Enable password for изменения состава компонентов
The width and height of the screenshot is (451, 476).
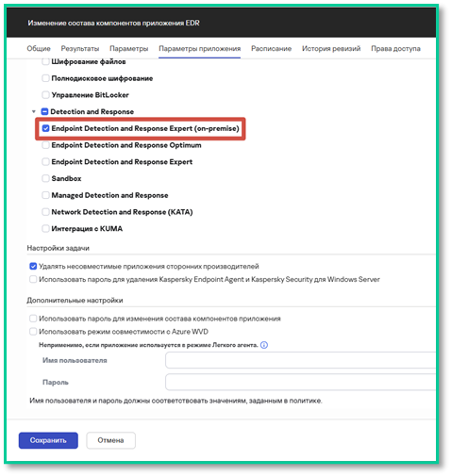tap(33, 319)
